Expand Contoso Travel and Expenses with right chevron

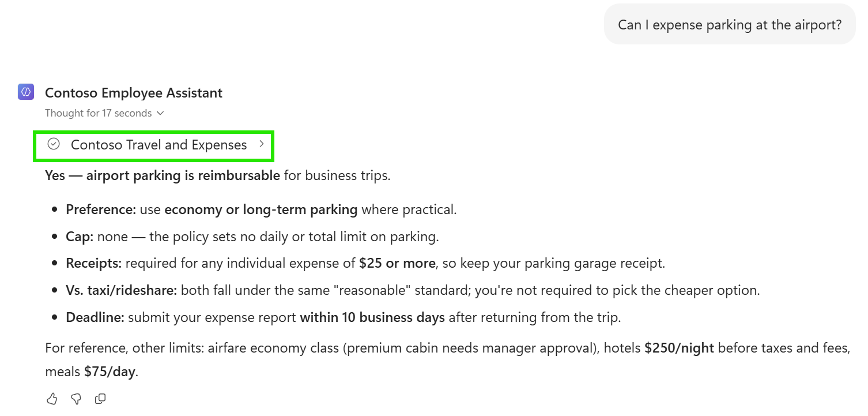tap(261, 144)
